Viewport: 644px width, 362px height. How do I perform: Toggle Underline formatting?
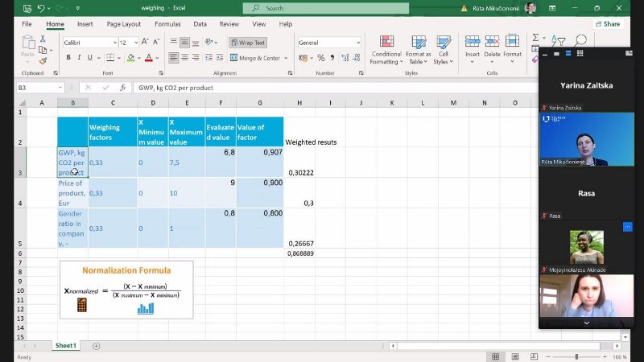click(x=89, y=57)
